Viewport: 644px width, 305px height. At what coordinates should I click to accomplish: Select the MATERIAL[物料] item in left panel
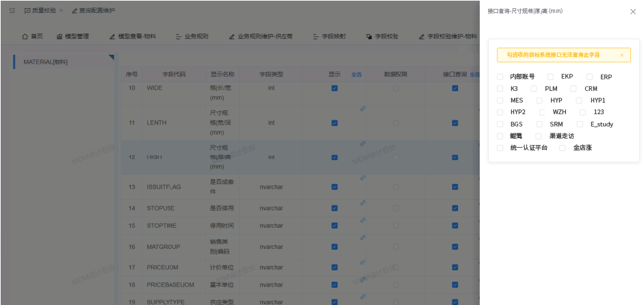46,62
